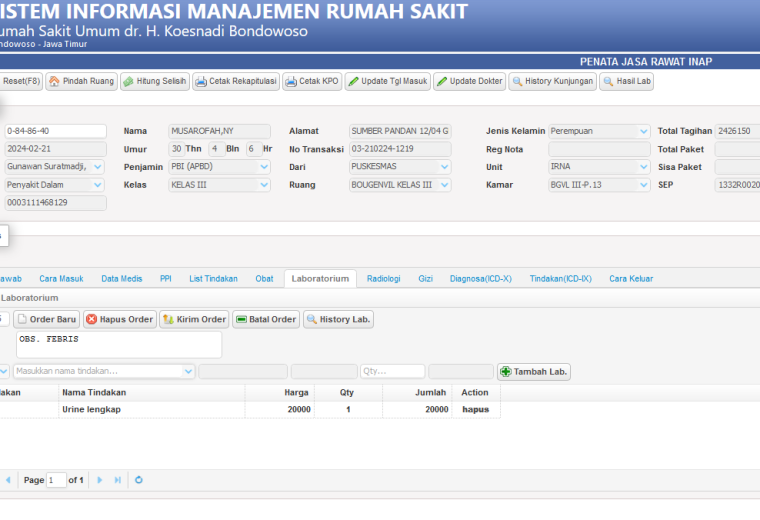Click the Qty input field

[393, 371]
